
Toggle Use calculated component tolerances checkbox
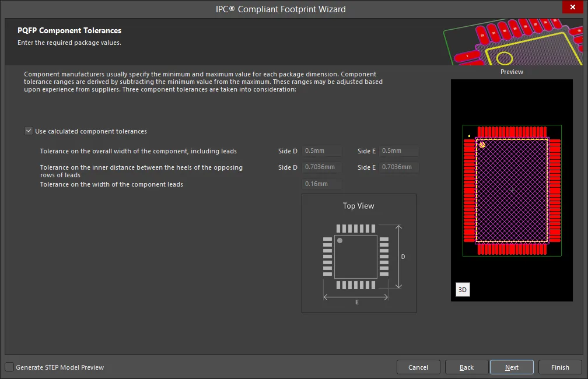[29, 131]
